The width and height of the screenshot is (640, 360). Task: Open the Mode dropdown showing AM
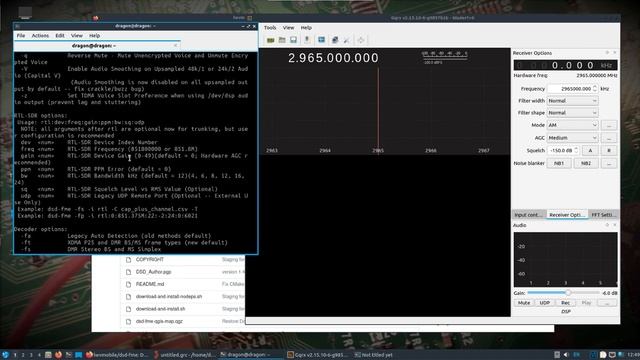572,125
